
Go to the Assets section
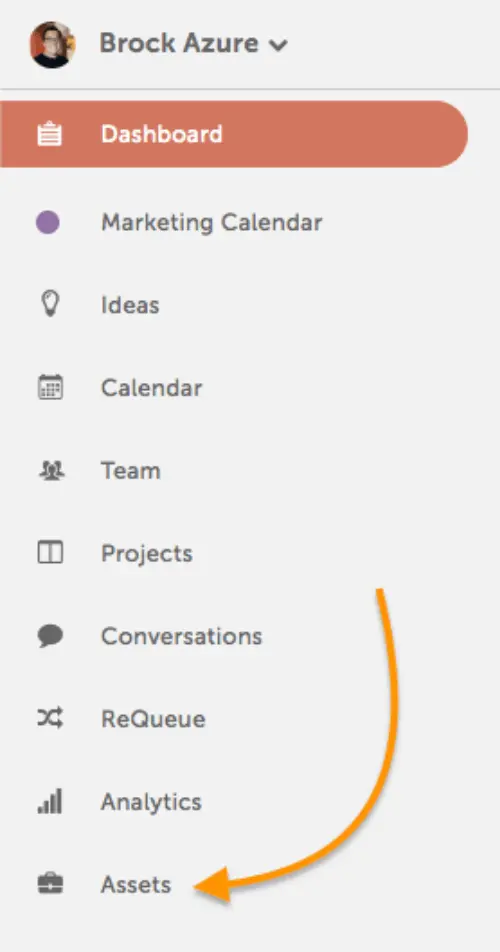pyautogui.click(x=136, y=885)
